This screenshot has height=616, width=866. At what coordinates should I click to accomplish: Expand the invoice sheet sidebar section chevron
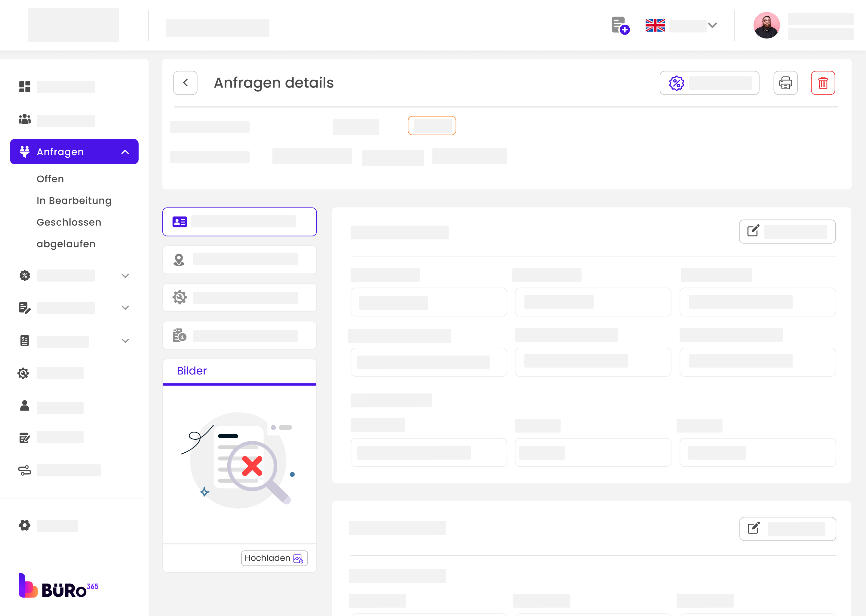(x=125, y=340)
